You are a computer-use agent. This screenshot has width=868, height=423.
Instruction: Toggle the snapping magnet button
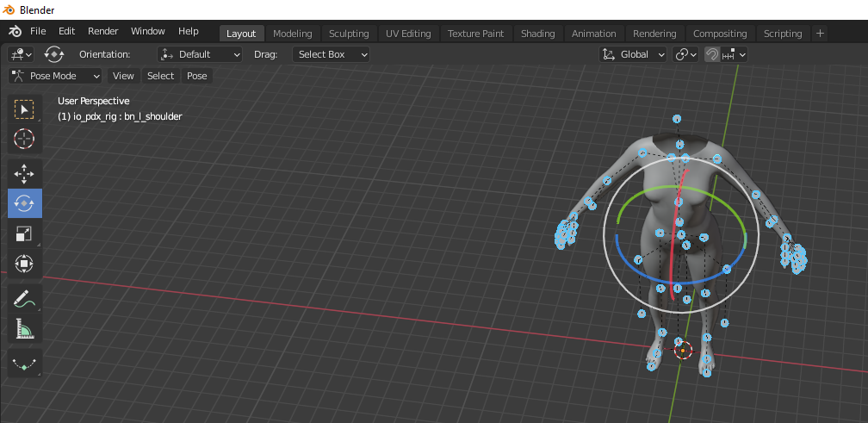tap(712, 54)
